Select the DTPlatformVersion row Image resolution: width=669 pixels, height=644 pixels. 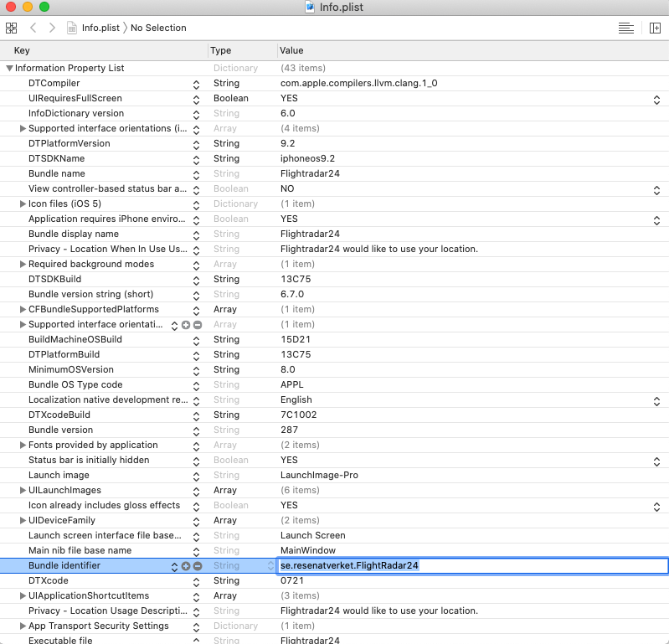click(335, 144)
